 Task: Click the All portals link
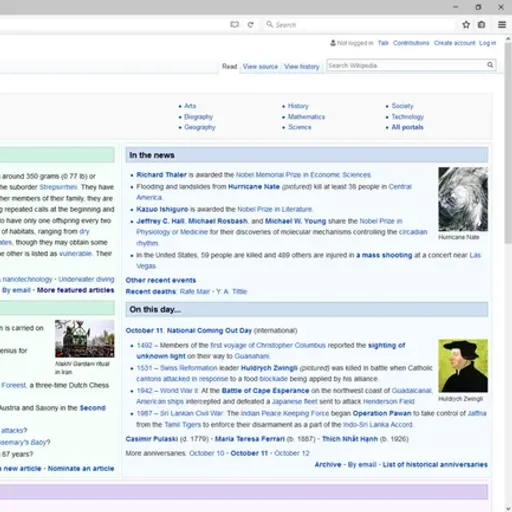tap(407, 127)
